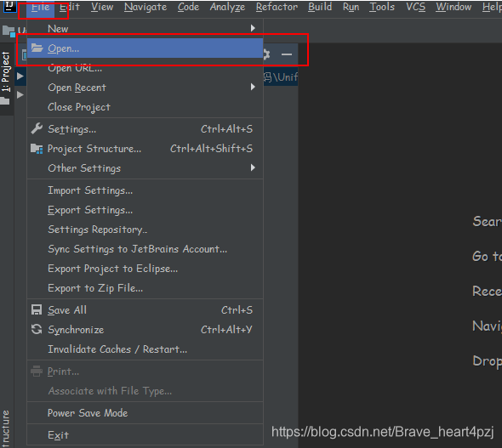Image resolution: width=502 pixels, height=448 pixels.
Task: Select Exit from the File menu
Action: [x=145, y=435]
